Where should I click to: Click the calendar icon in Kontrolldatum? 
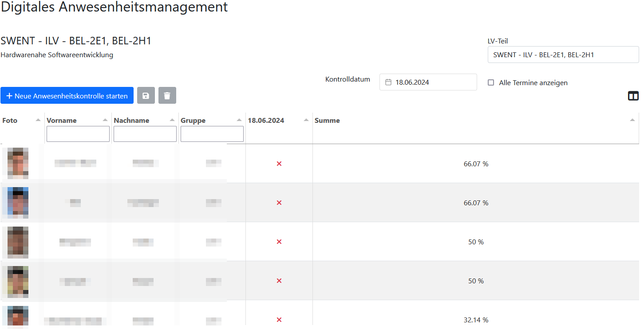pyautogui.click(x=388, y=82)
